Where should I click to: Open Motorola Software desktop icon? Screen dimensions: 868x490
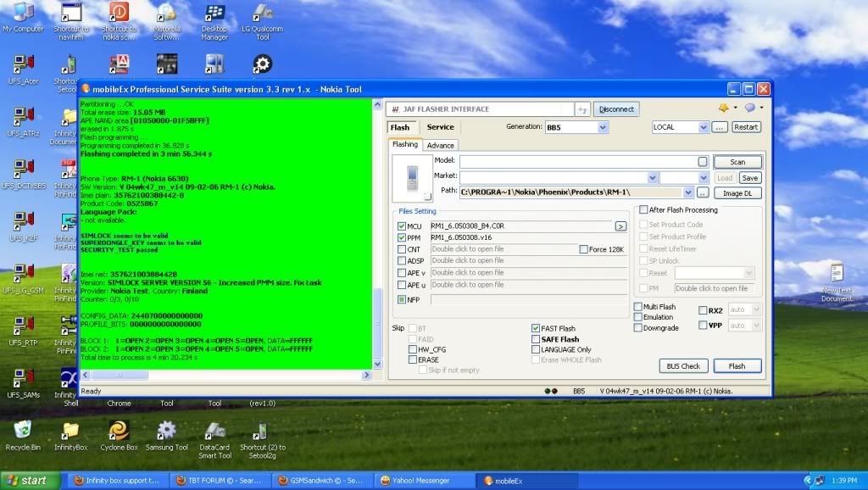167,21
